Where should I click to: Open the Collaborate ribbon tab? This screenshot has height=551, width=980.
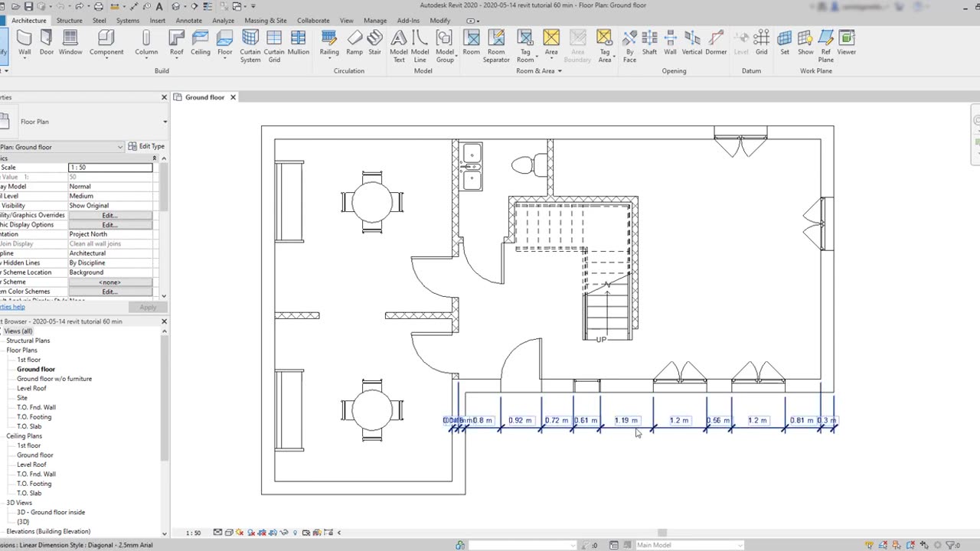pyautogui.click(x=313, y=21)
